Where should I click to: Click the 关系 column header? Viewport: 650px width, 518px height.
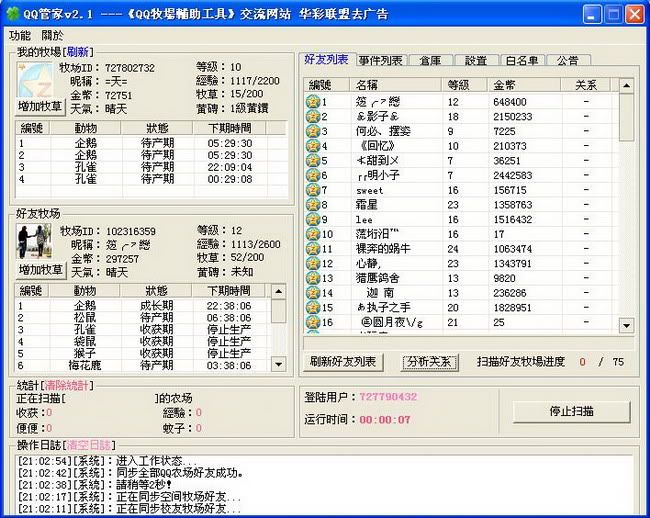tap(585, 85)
